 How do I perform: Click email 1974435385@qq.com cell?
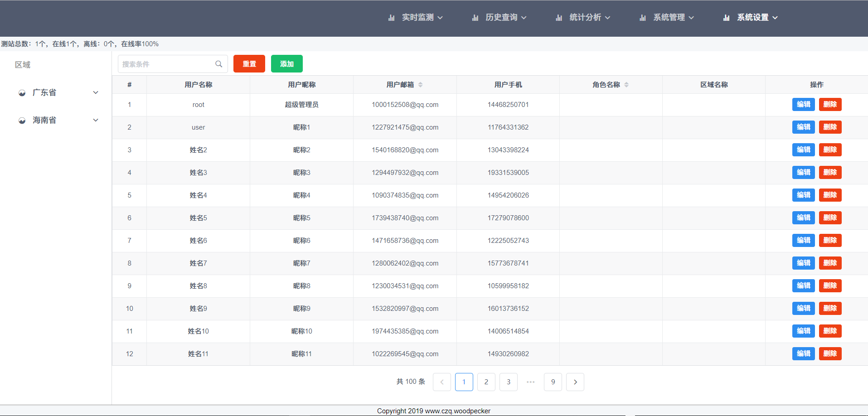click(405, 331)
